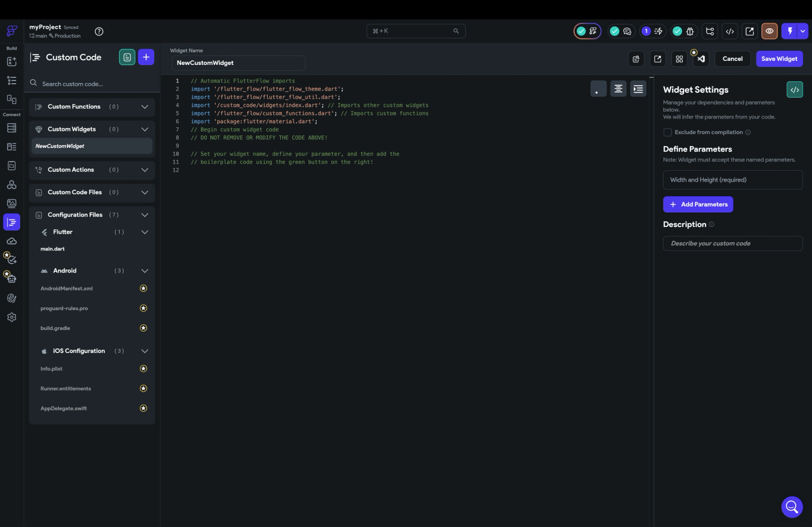The image size is (812, 527).
Task: Open the Media Assets icon in sidebar
Action: 12,203
